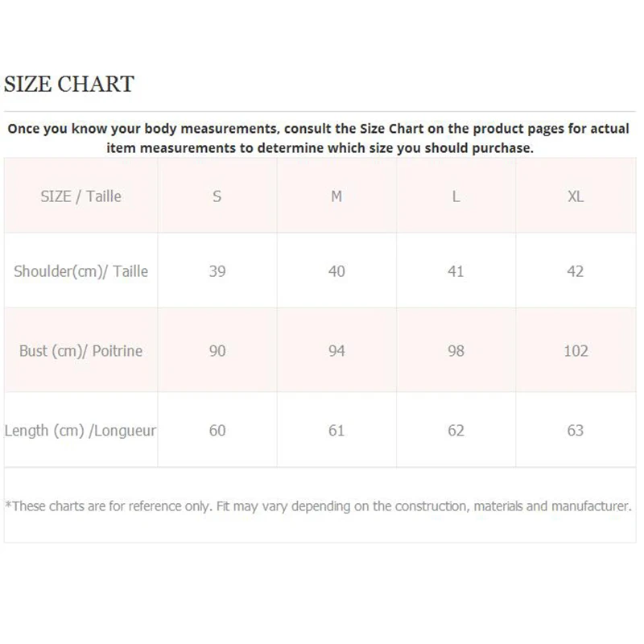Click the Shoulder(cm)/ Taille row label
Viewport: 644px width, 644px height.
[80, 271]
